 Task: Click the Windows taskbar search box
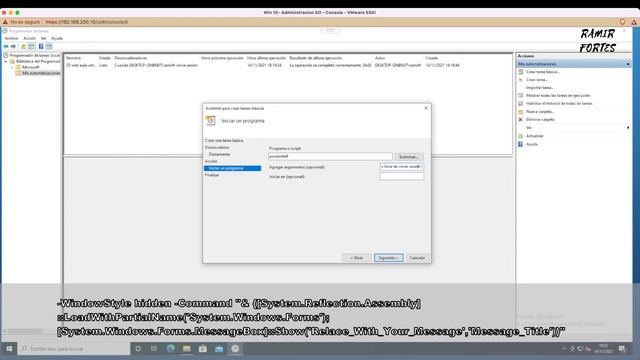74,349
